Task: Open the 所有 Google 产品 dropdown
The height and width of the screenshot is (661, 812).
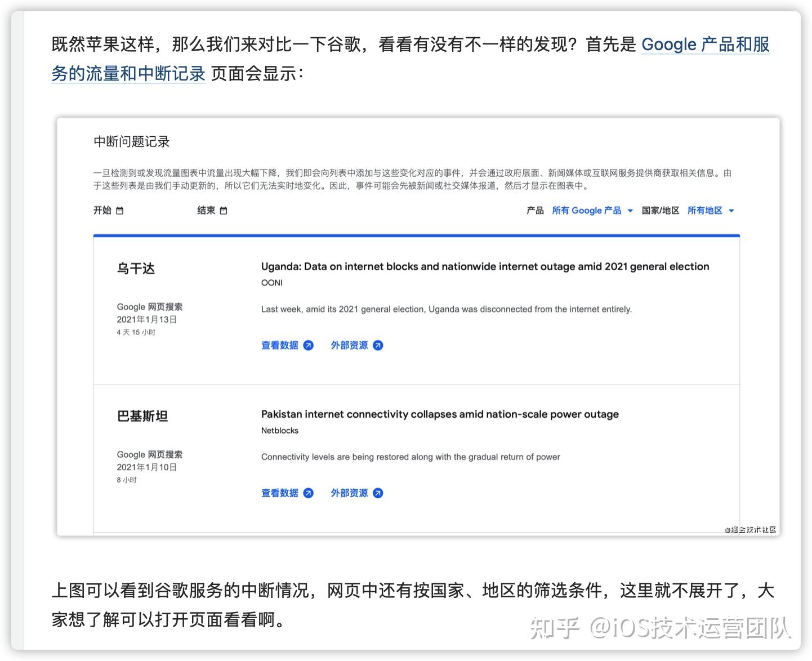Action: click(x=592, y=211)
